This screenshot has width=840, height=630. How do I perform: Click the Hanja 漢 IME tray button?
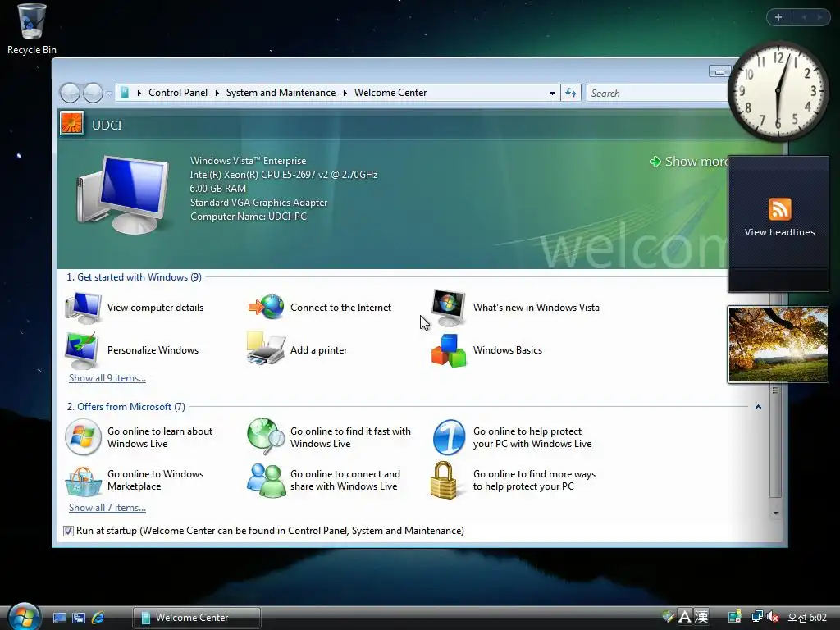pyautogui.click(x=701, y=617)
